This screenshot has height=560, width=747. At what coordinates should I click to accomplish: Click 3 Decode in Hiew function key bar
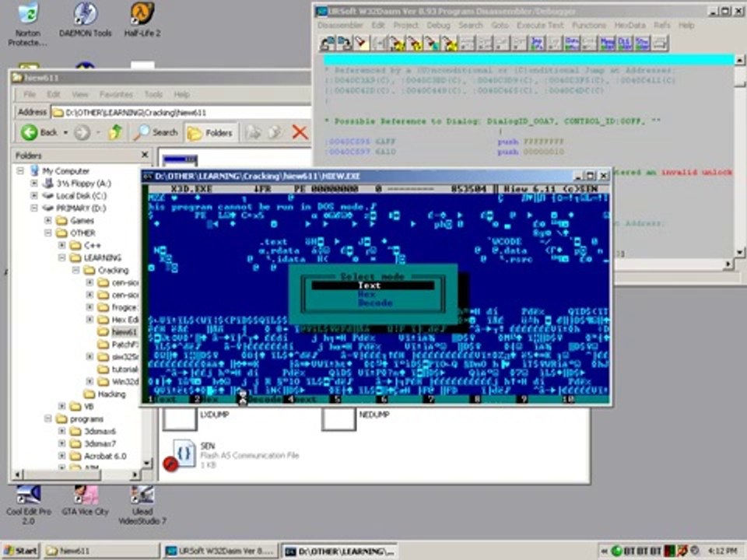[x=261, y=399]
